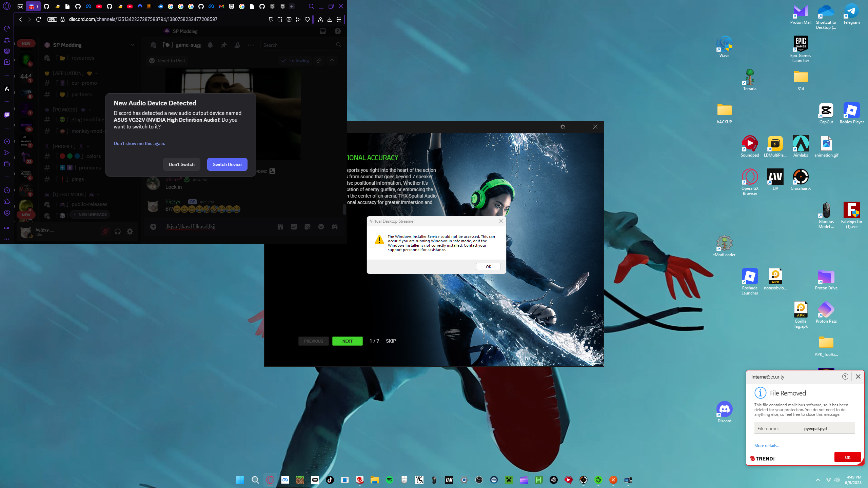Toggle headphone deafen button

[x=118, y=231]
